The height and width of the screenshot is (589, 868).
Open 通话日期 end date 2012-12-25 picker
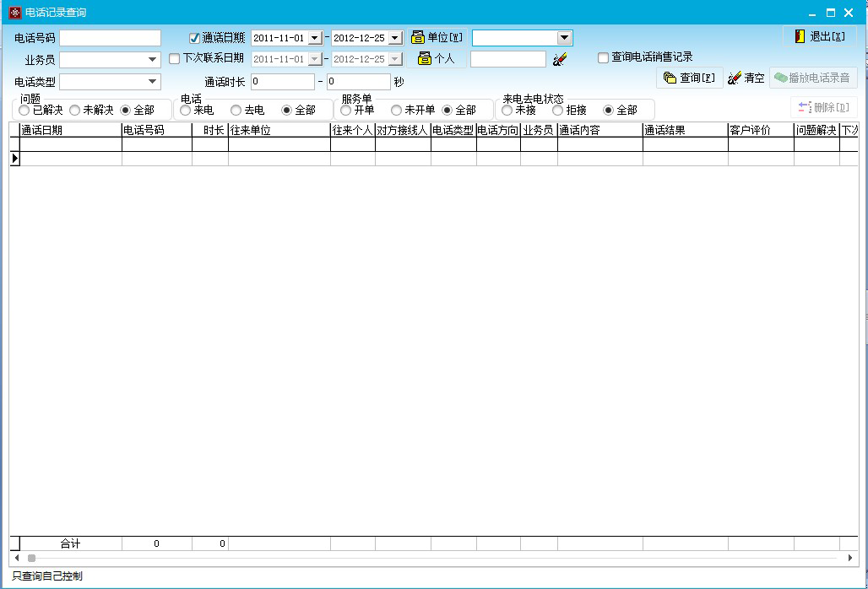(395, 38)
